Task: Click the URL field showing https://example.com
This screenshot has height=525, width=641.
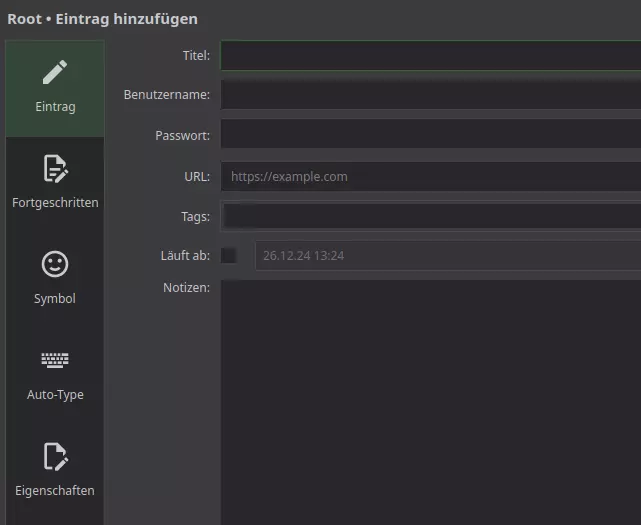Action: pyautogui.click(x=431, y=176)
